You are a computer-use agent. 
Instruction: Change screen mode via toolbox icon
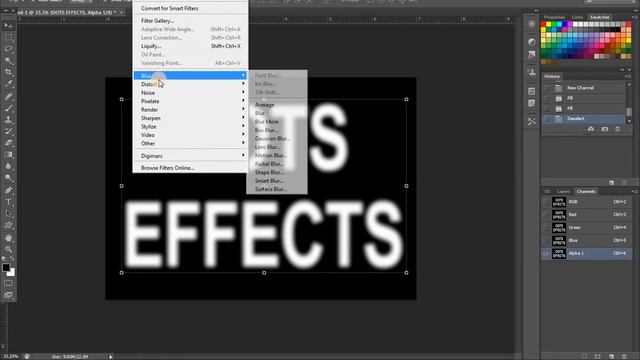(8, 295)
